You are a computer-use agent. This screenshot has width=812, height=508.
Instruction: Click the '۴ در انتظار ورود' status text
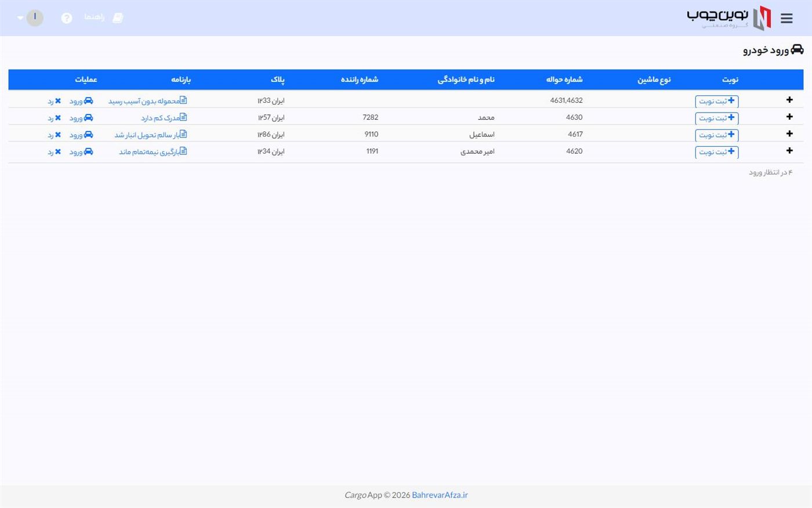(770, 172)
